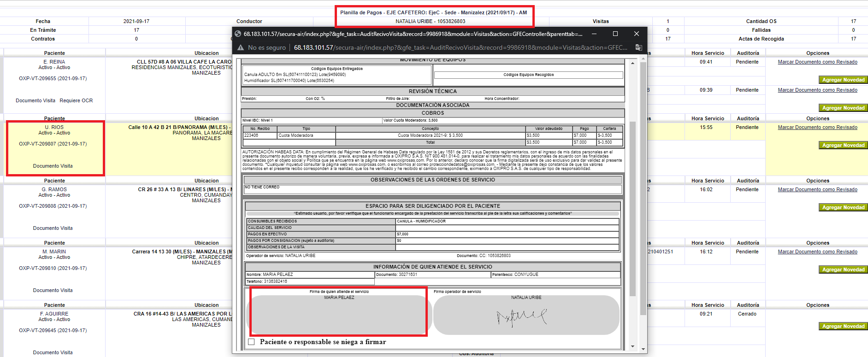Viewport: 868px width, 357px height.
Task: Click the 'Planilla de Pagos' header title
Action: pyautogui.click(x=433, y=12)
